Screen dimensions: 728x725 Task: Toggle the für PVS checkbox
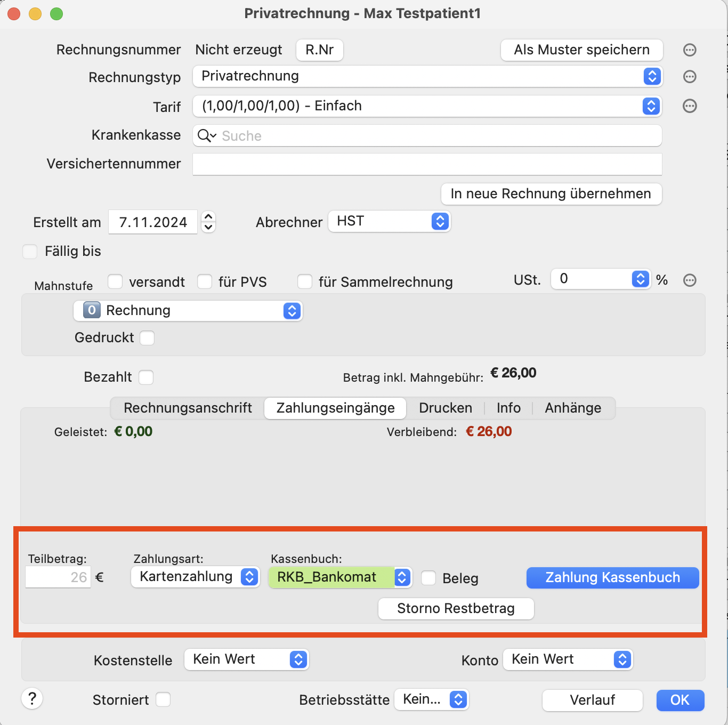click(x=205, y=281)
